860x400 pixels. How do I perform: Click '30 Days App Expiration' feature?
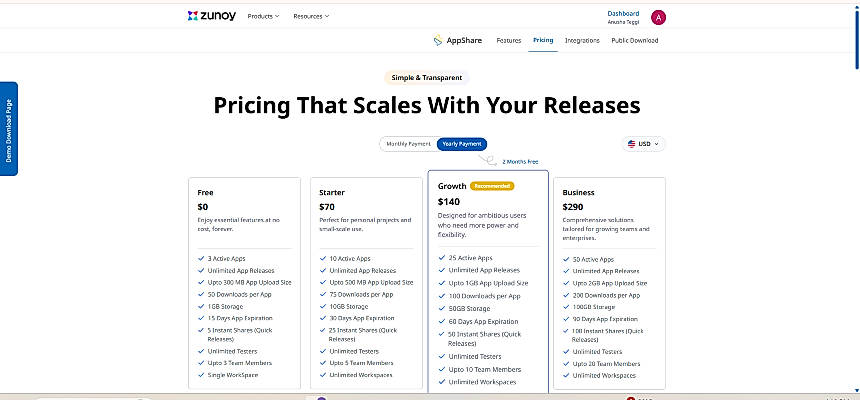coord(361,318)
